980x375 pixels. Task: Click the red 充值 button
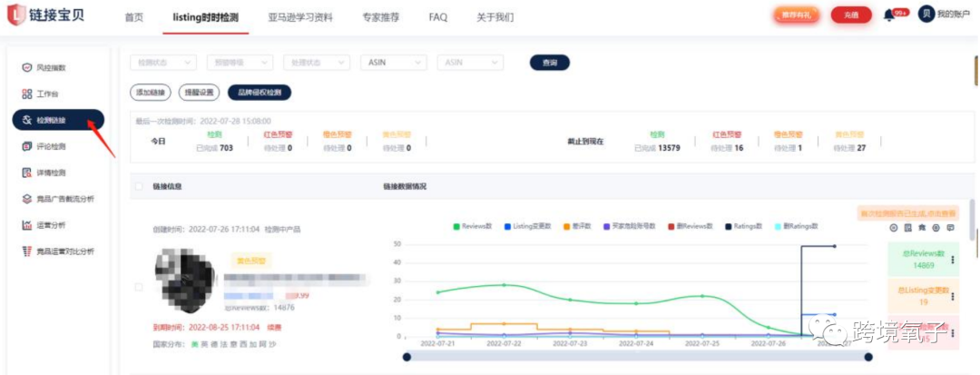click(850, 15)
